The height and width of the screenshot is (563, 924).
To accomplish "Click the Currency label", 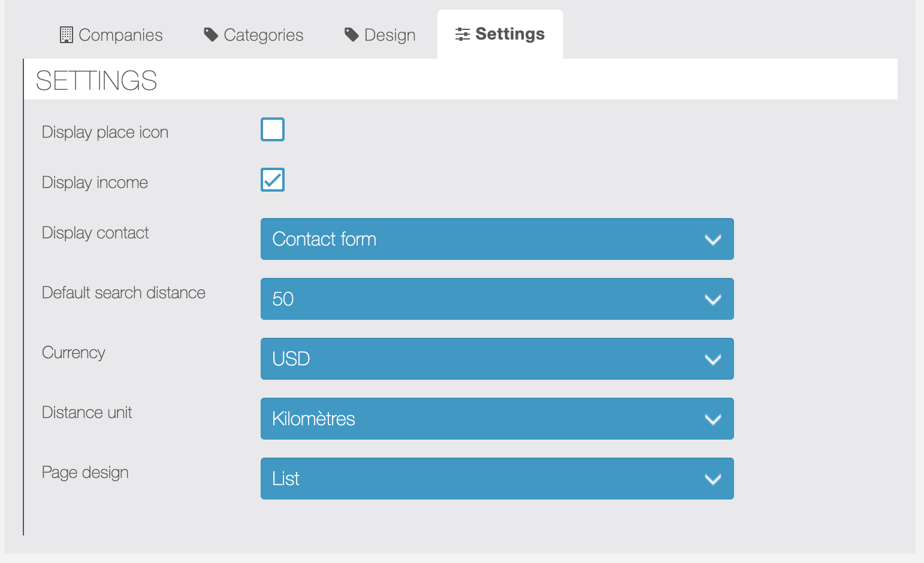I will coord(74,353).
